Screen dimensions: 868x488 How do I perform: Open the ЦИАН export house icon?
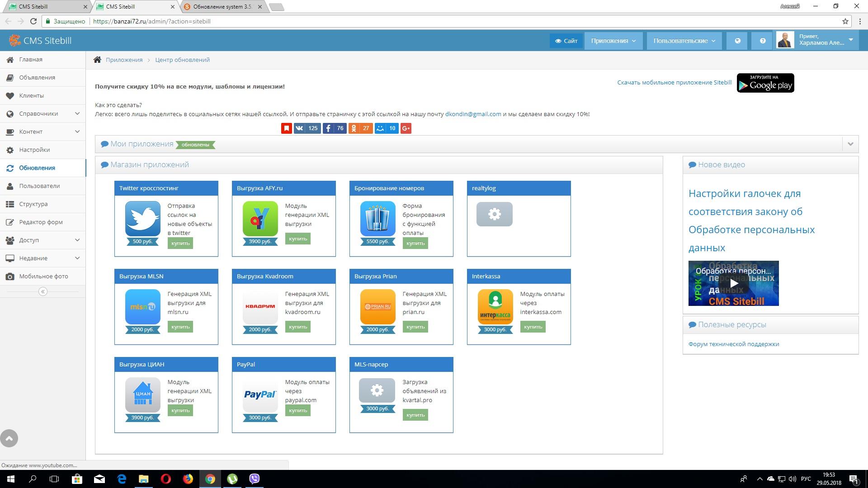coord(143,395)
